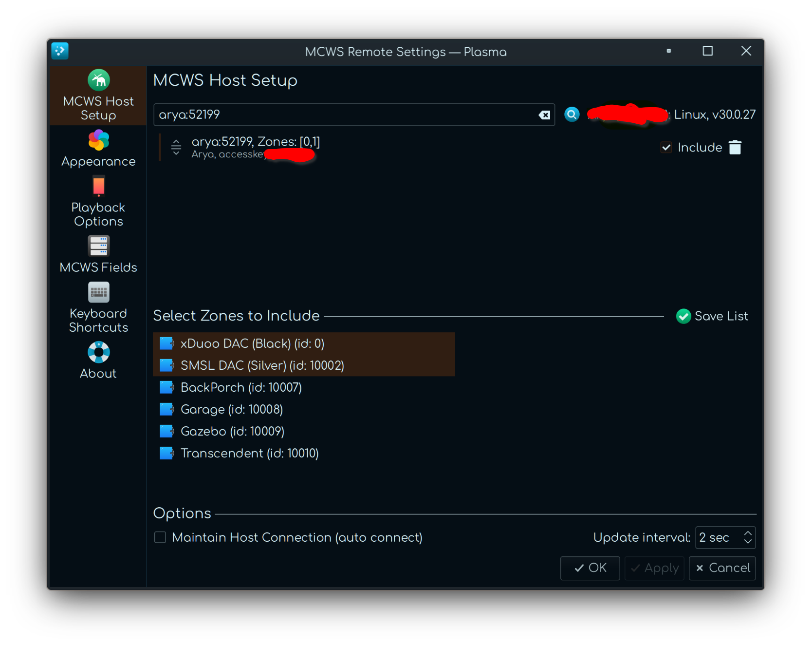
Task: Switch to the Appearance settings page
Action: [98, 149]
